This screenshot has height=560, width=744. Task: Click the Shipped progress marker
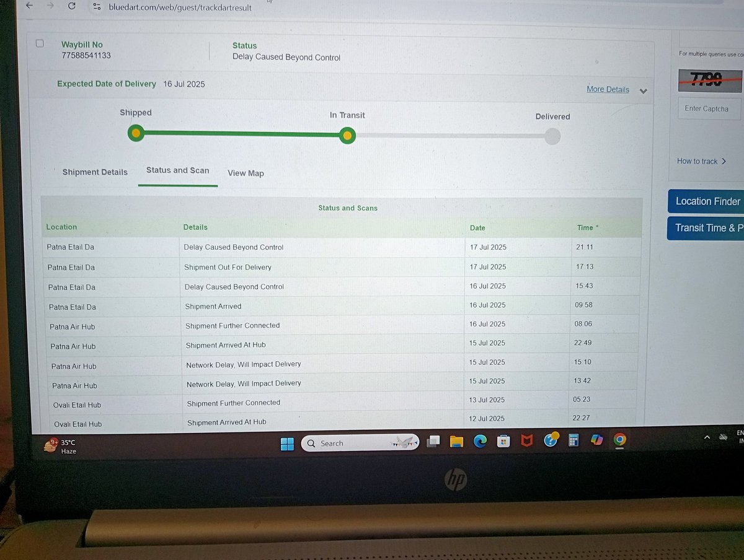[136, 133]
